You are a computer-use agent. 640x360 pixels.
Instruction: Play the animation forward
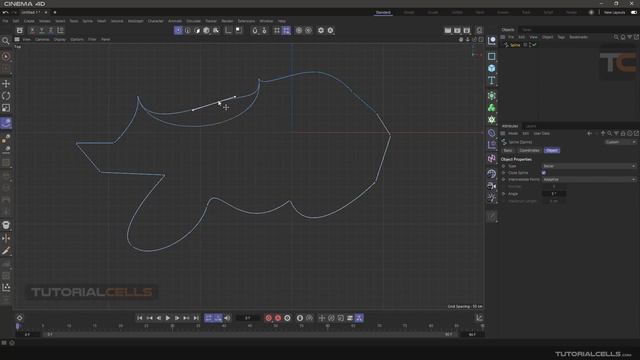(x=168, y=318)
